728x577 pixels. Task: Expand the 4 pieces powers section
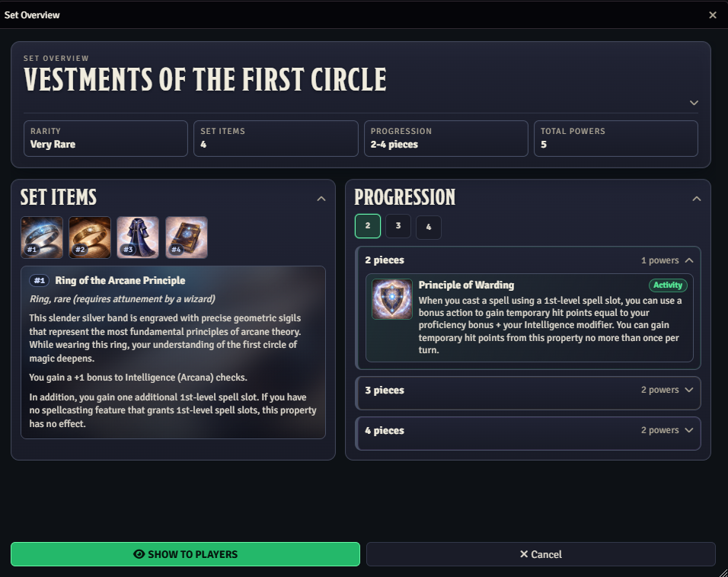click(x=688, y=431)
